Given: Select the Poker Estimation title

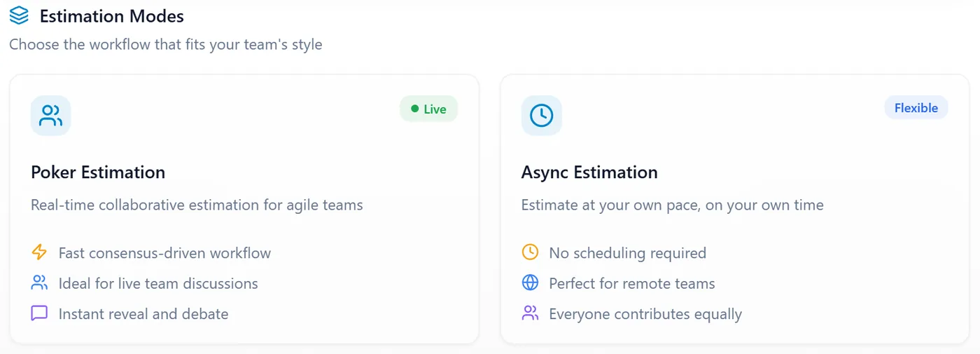Looking at the screenshot, I should pyautogui.click(x=98, y=172).
